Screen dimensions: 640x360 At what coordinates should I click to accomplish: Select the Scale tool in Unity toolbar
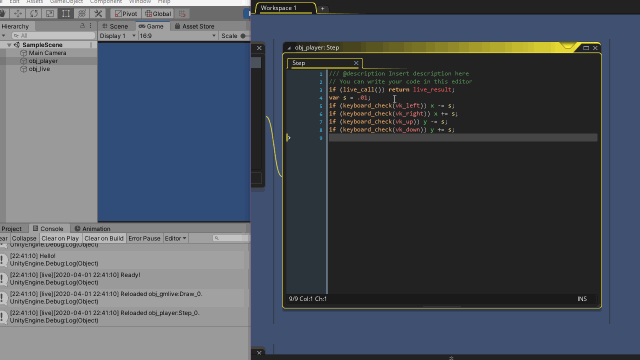(50, 13)
